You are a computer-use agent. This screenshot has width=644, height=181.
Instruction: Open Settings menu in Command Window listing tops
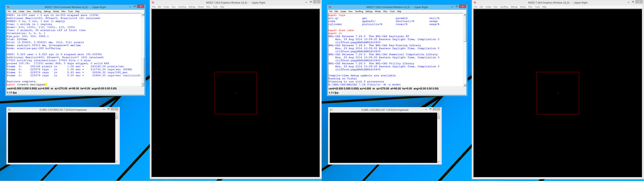(x=369, y=11)
